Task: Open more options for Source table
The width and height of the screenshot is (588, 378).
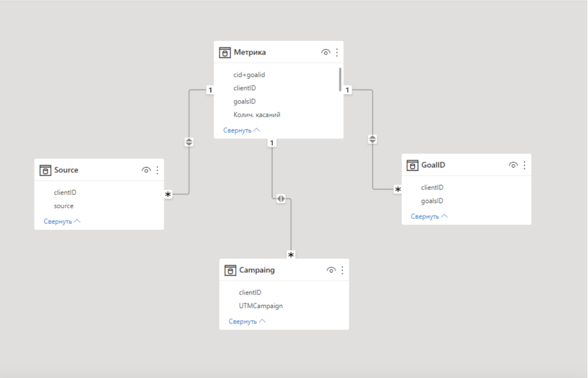Action: click(157, 170)
